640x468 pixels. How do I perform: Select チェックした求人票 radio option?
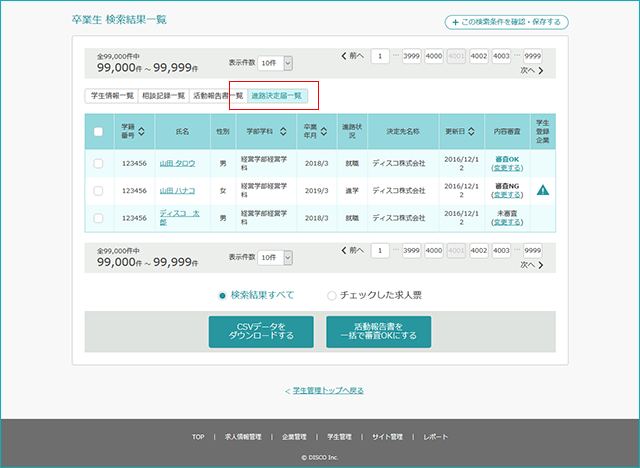click(331, 295)
